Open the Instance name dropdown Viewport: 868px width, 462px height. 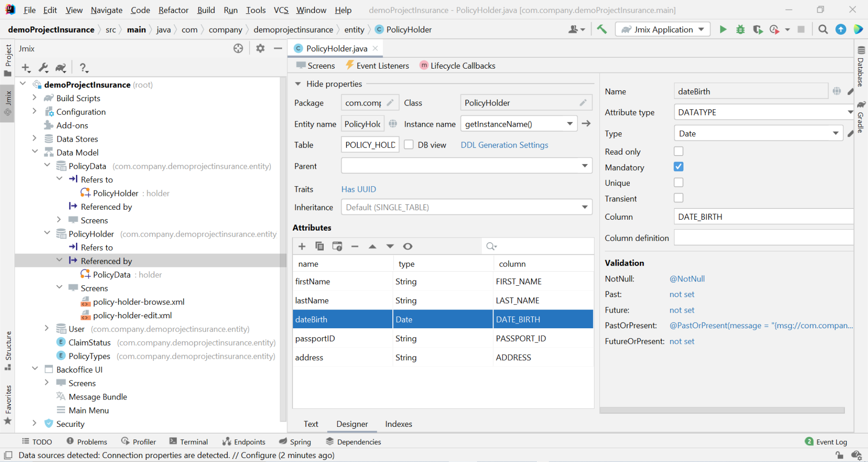tap(569, 124)
